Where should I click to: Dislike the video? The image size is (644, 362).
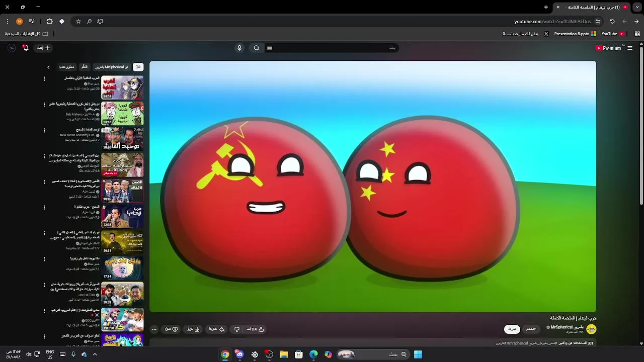[x=237, y=329]
